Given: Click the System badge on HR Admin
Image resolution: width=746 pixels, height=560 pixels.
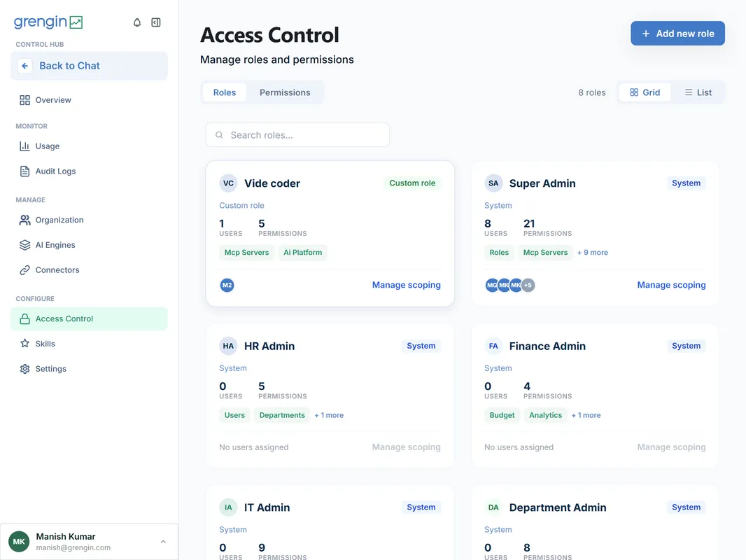Looking at the screenshot, I should click(x=421, y=346).
